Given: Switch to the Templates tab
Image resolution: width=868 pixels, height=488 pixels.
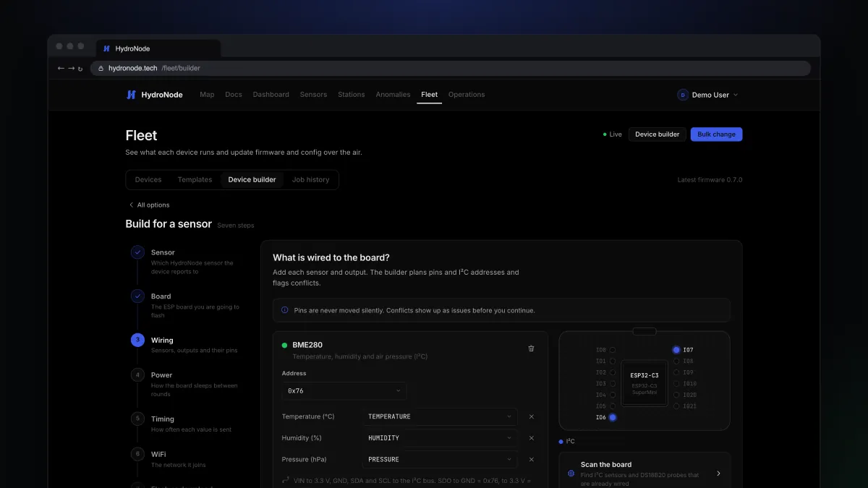Looking at the screenshot, I should point(195,180).
